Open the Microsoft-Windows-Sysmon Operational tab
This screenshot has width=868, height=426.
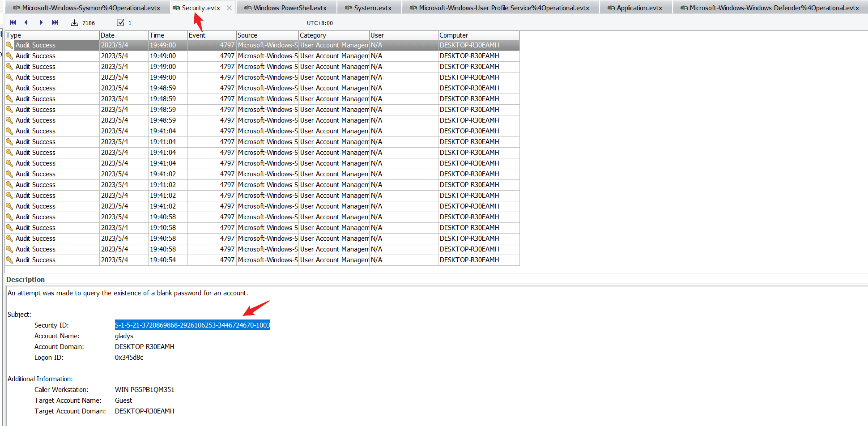[x=86, y=8]
